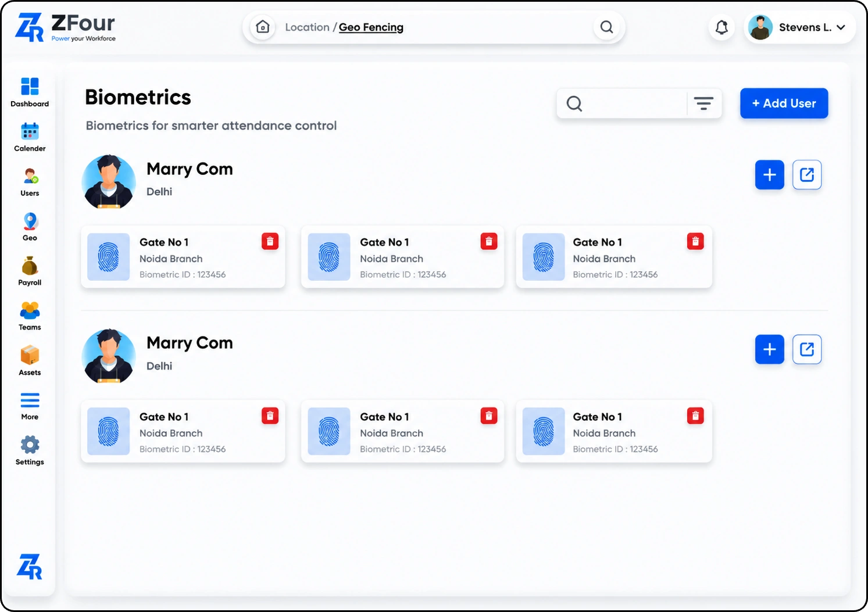Click first fingerprint thumbnail of first user
Image resolution: width=868 pixels, height=612 pixels.
point(108,257)
